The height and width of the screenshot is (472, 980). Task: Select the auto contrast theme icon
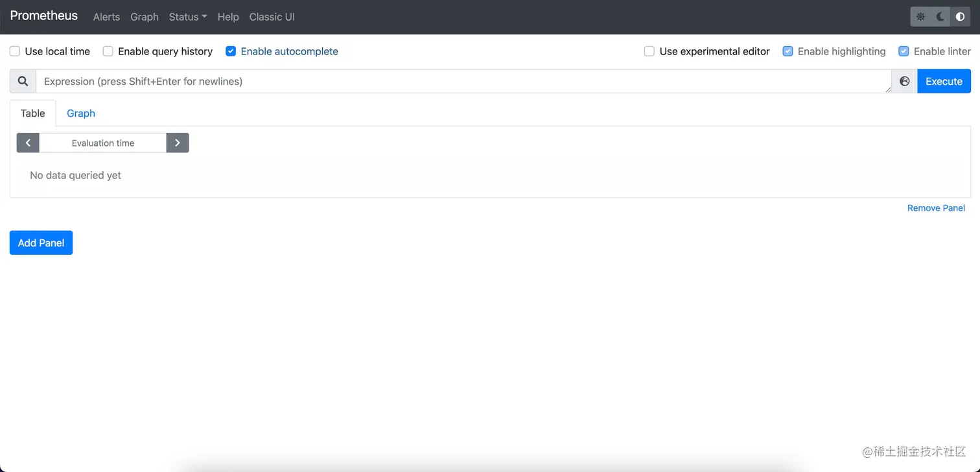(960, 17)
